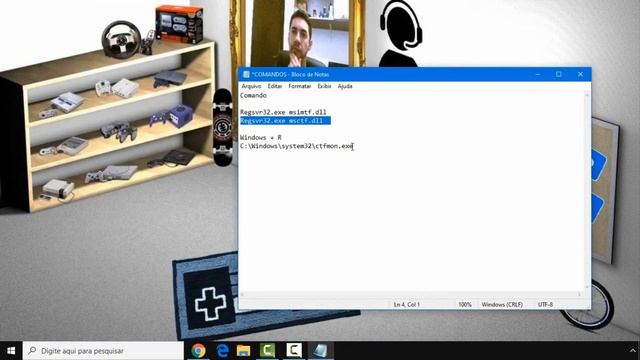This screenshot has height=360, width=640.
Task: Click the 'Windows + R' line
Action: (x=261, y=138)
